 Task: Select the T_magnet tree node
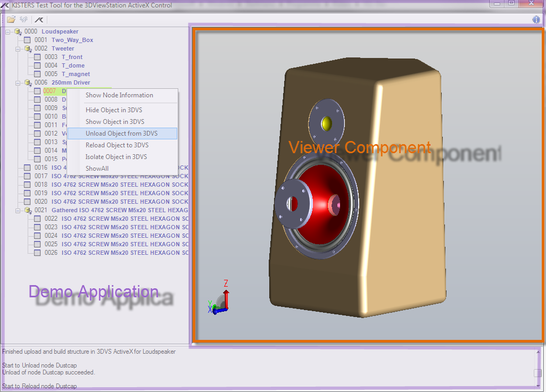pos(67,74)
